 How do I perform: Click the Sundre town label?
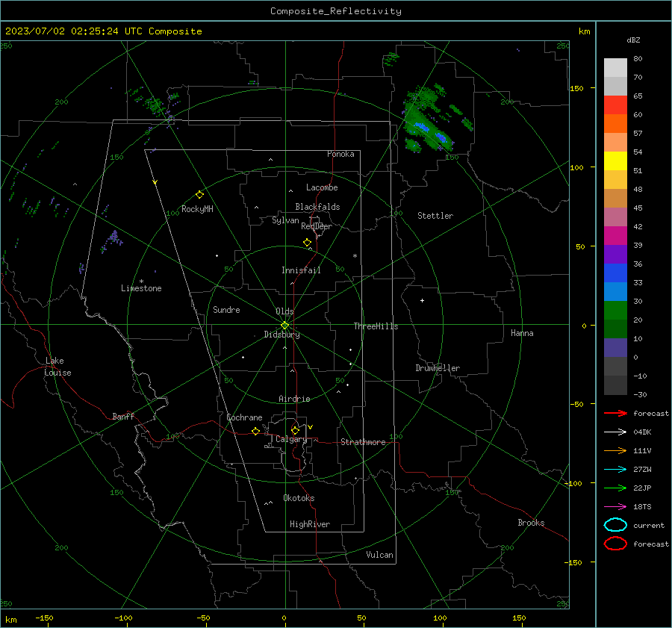tap(226, 309)
